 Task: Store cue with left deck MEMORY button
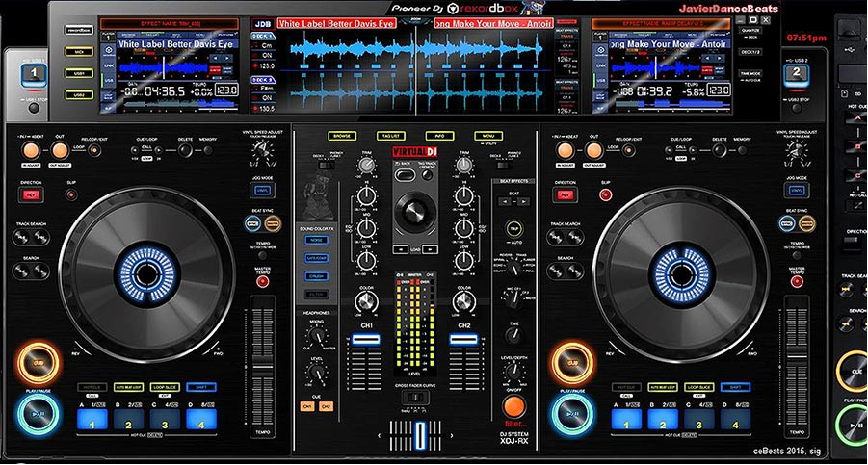207,150
